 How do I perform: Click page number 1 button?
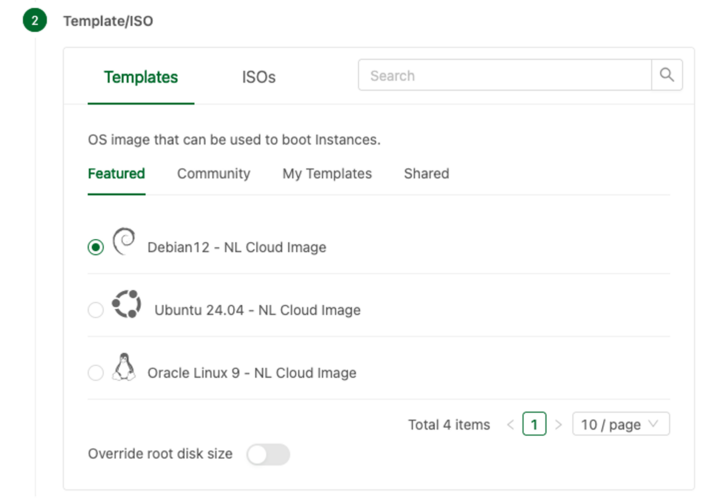(534, 424)
